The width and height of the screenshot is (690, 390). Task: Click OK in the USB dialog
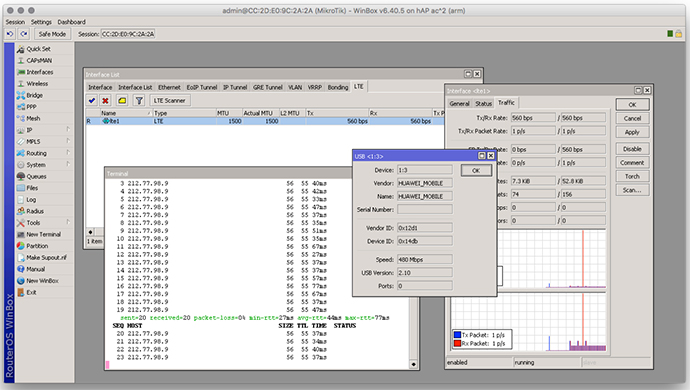[x=476, y=170]
